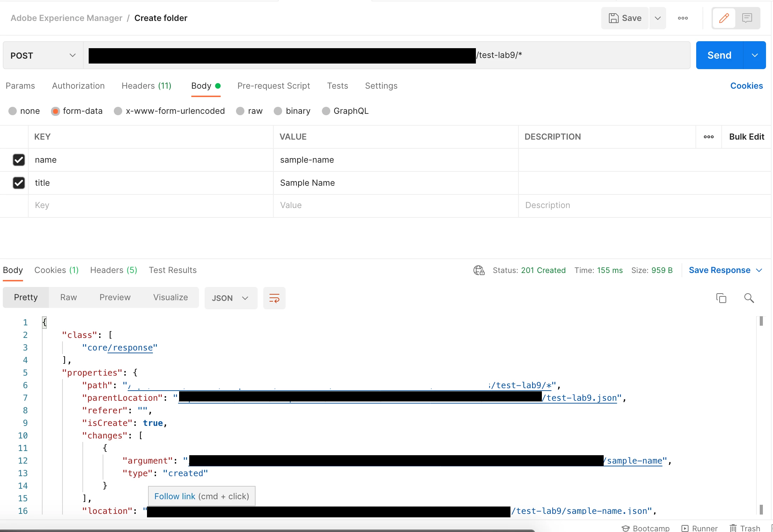Open search in response body

click(749, 298)
